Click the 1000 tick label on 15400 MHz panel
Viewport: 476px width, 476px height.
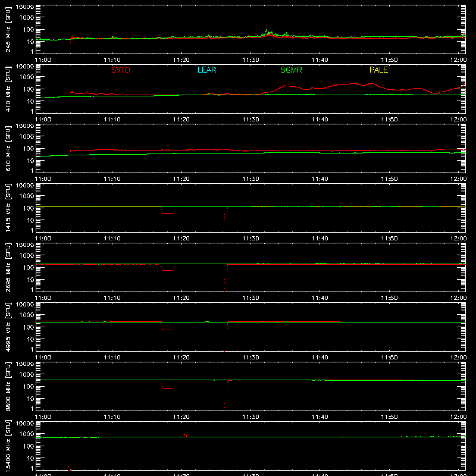point(27,434)
